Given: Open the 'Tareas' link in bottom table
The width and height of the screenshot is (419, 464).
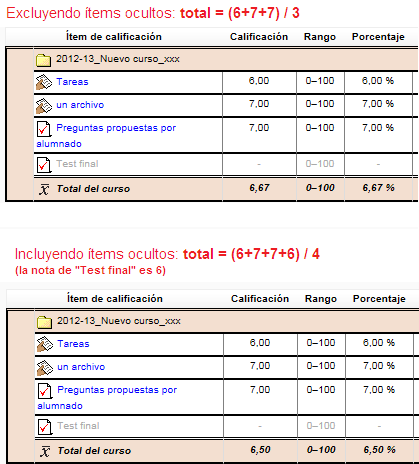Looking at the screenshot, I should (x=73, y=344).
